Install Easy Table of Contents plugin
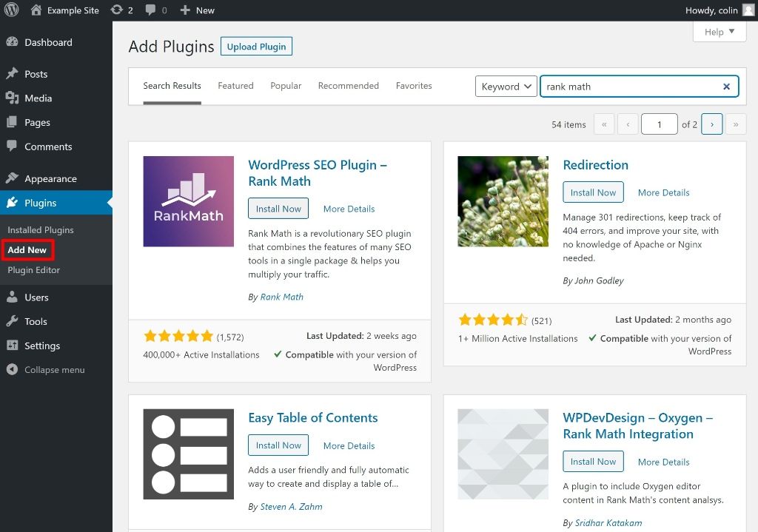 click(x=278, y=445)
